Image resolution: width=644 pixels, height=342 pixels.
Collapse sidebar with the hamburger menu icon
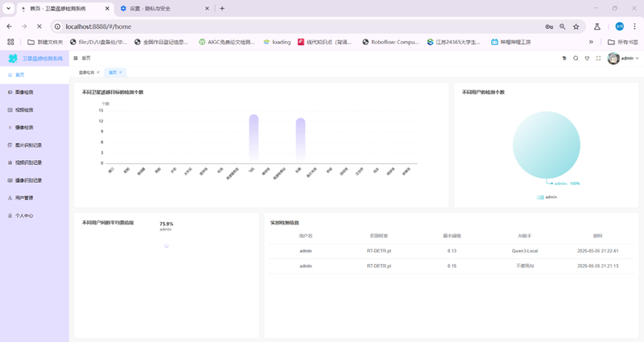pyautogui.click(x=75, y=59)
